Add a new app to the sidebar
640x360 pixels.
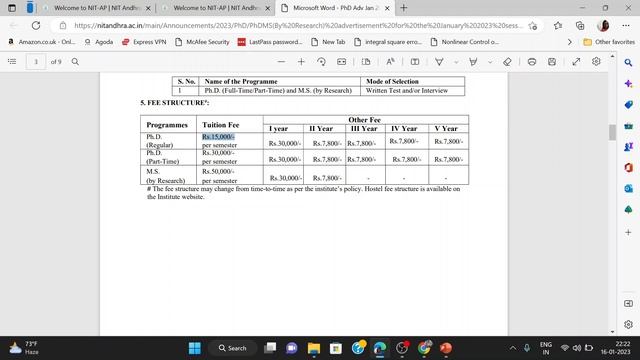click(628, 232)
